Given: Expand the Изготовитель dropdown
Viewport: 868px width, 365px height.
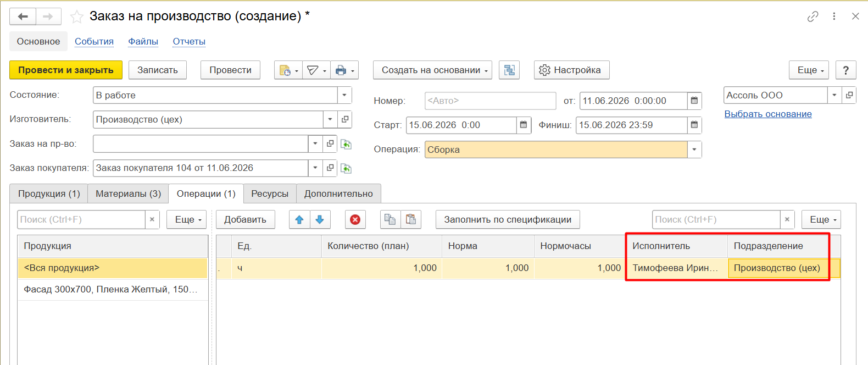Looking at the screenshot, I should (330, 119).
